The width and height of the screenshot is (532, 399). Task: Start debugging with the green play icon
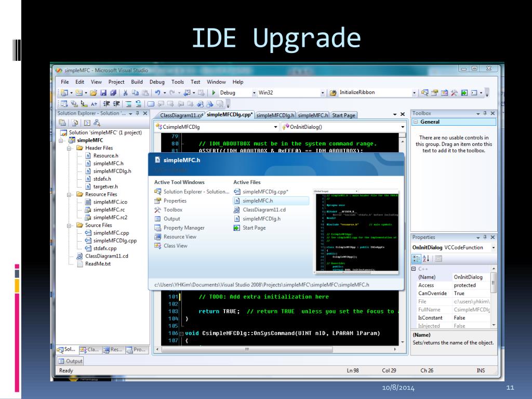(214, 92)
